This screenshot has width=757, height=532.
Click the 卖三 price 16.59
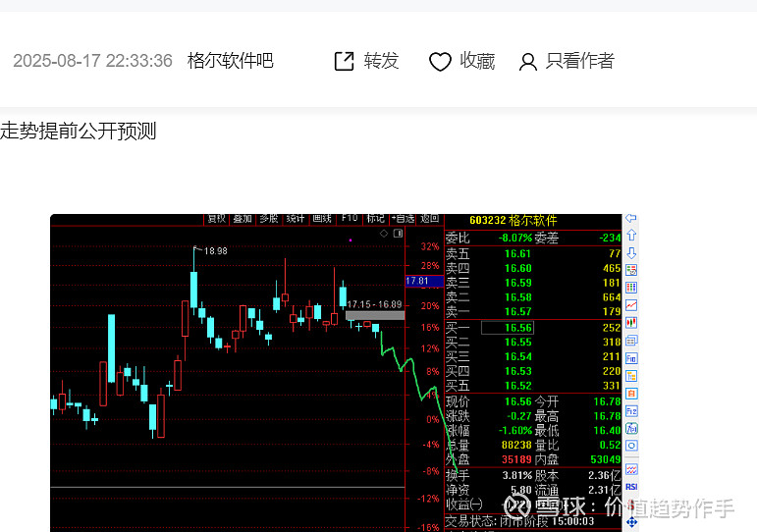[x=517, y=283]
